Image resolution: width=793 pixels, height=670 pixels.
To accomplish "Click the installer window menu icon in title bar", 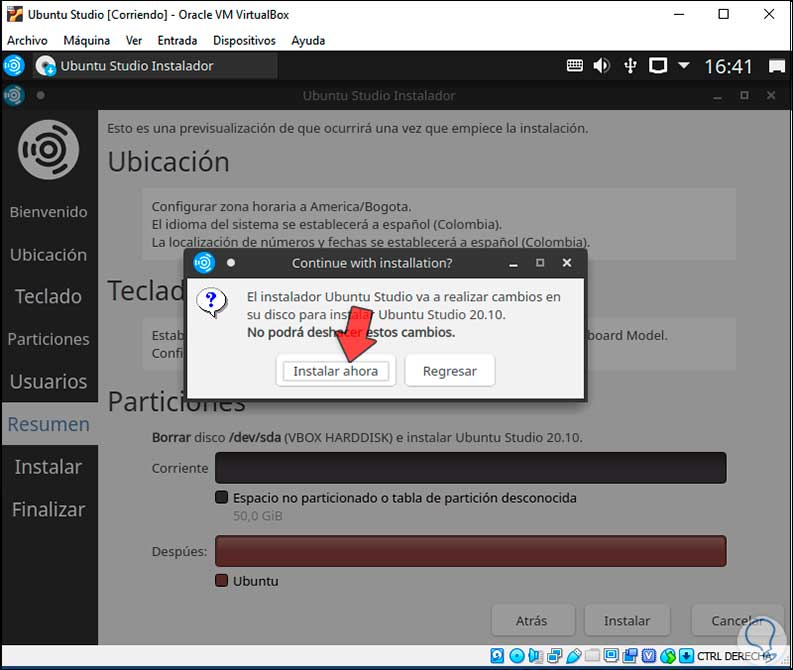I will click(14, 95).
